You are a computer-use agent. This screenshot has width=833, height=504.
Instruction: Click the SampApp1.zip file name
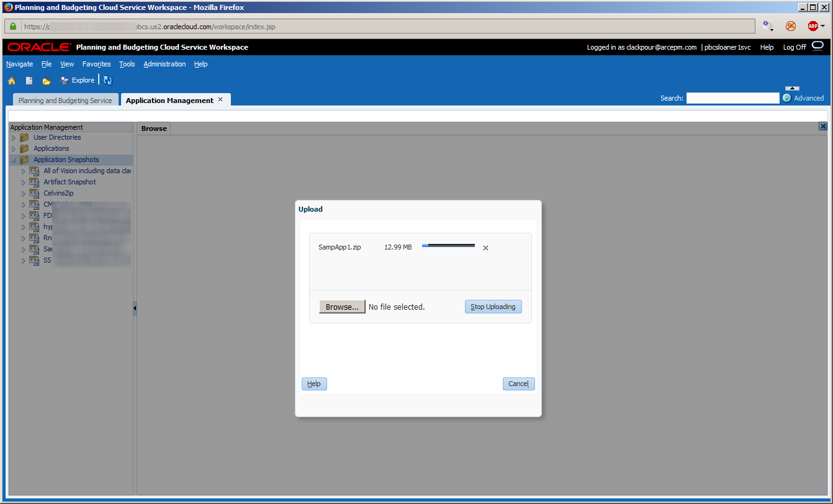tap(340, 247)
